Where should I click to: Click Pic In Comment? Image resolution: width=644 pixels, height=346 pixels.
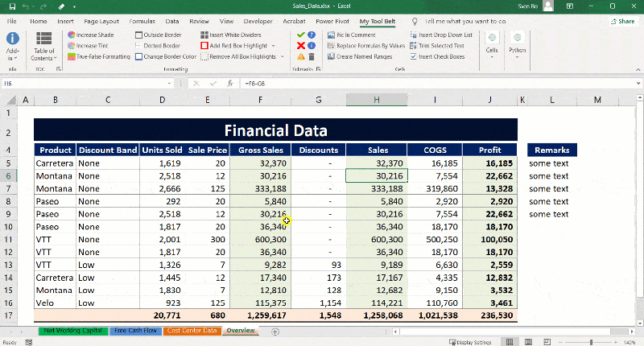point(352,35)
